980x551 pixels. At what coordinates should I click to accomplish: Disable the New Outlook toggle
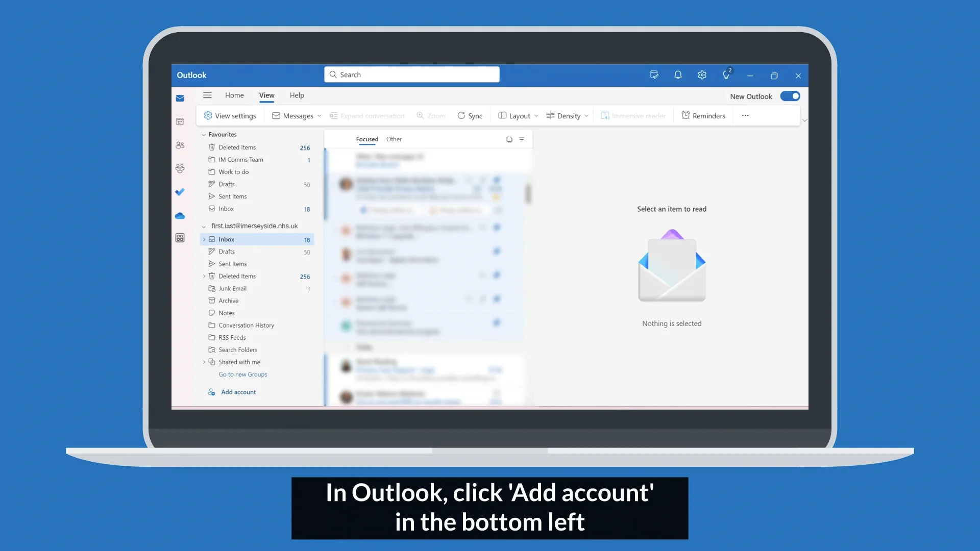[790, 96]
